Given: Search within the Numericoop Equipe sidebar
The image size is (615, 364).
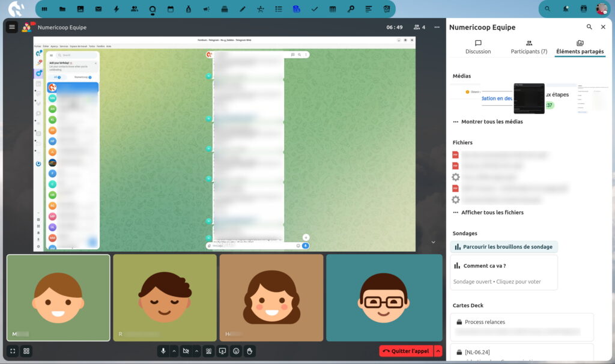Looking at the screenshot, I should (589, 26).
